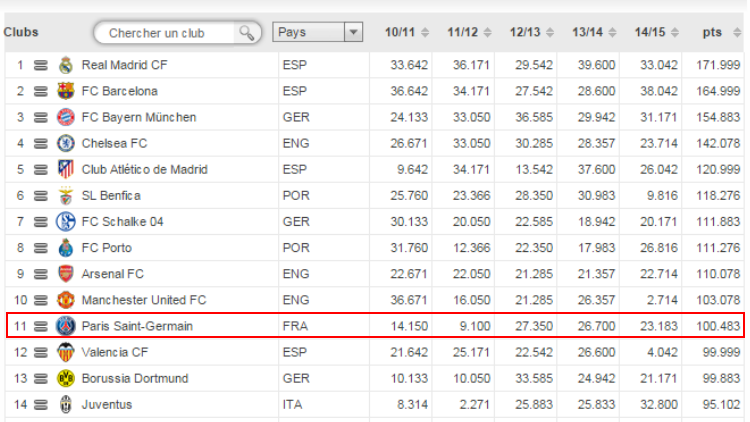Click the equal-bars icon beside FC Porto

[41, 248]
